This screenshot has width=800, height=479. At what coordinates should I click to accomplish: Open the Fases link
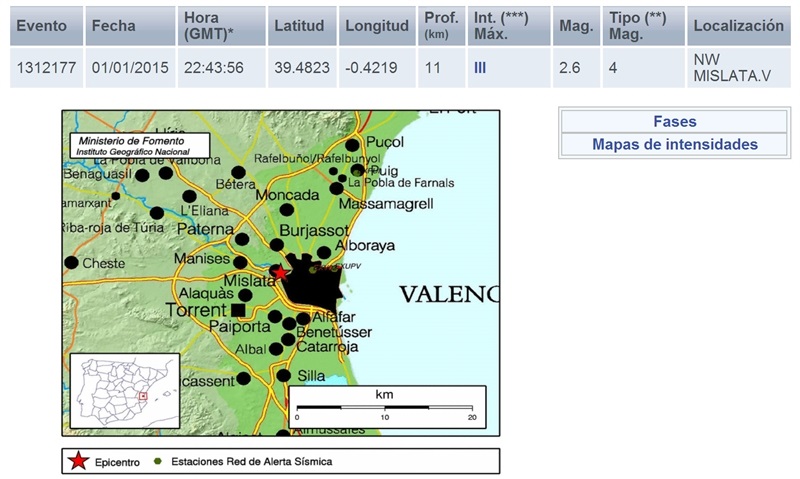[674, 121]
